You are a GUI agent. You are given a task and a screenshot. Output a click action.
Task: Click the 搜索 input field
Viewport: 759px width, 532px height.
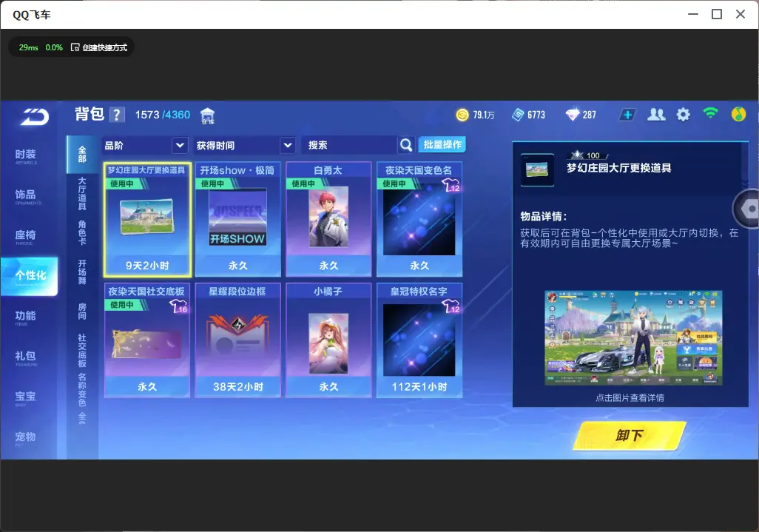point(349,145)
